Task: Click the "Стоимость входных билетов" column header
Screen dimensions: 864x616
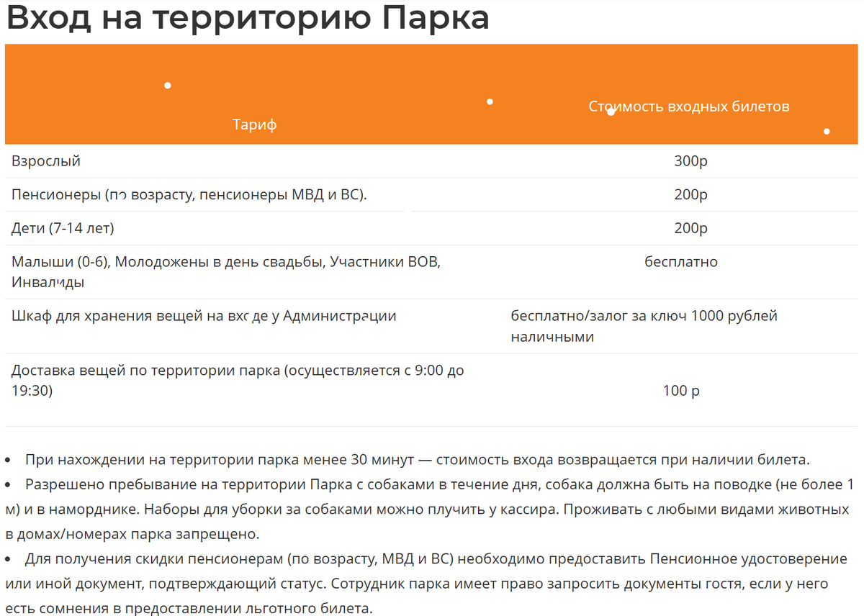Action: pyautogui.click(x=689, y=107)
